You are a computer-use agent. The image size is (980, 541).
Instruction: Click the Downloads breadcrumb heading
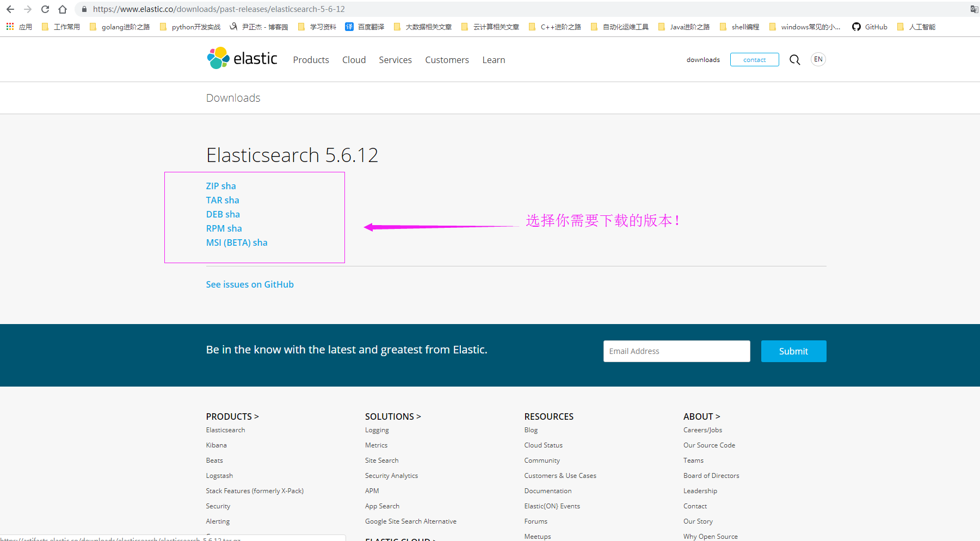233,98
